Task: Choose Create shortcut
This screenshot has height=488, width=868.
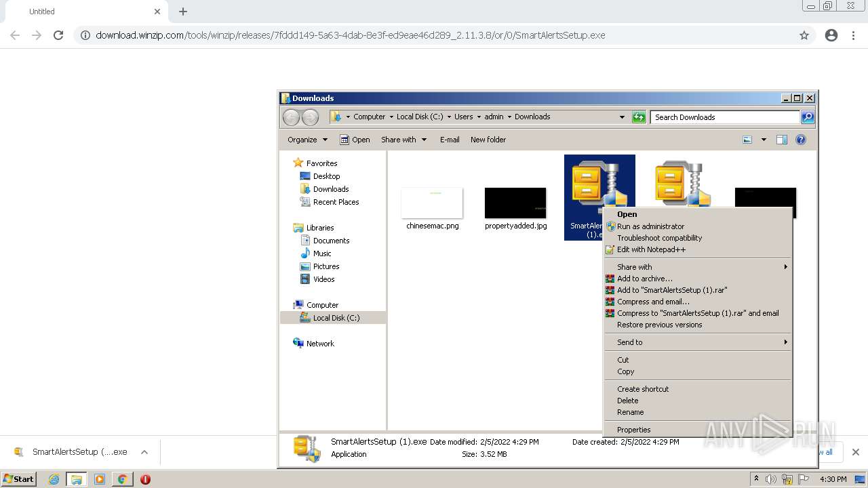Action: click(698, 389)
